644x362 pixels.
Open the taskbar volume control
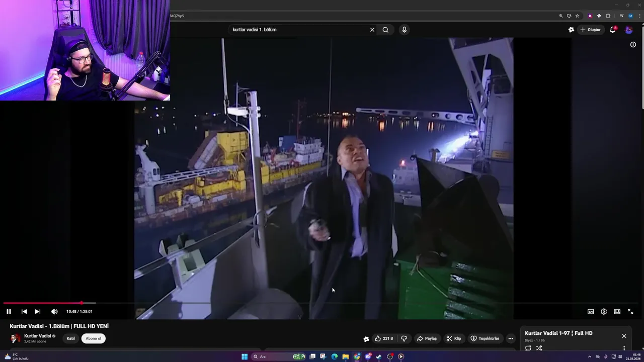pyautogui.click(x=619, y=357)
